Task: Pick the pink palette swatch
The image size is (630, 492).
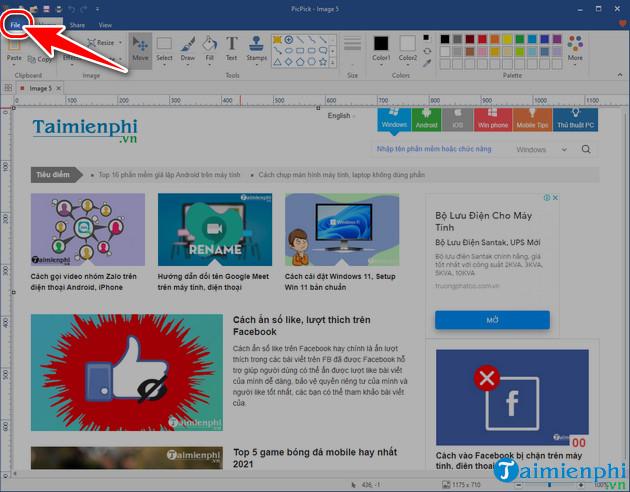Action: pos(482,51)
